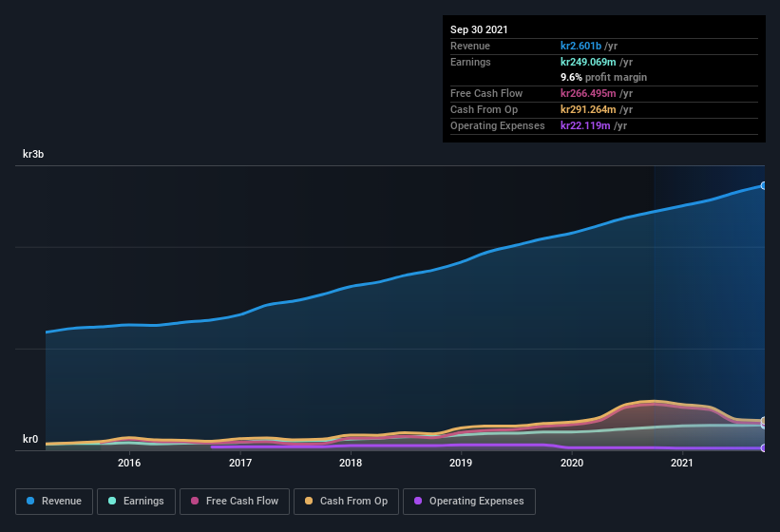The image size is (780, 532).
Task: Click the Revenue line endpoint marker
Action: click(763, 185)
